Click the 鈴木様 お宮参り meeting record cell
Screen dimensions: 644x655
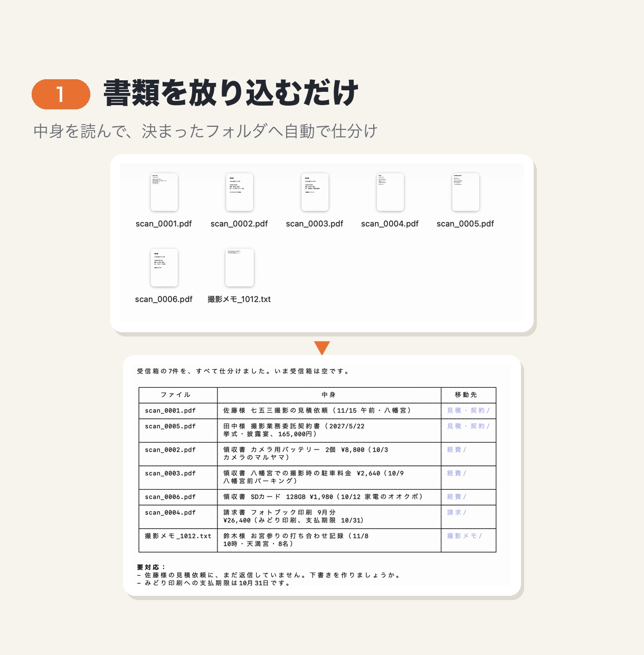click(x=329, y=540)
